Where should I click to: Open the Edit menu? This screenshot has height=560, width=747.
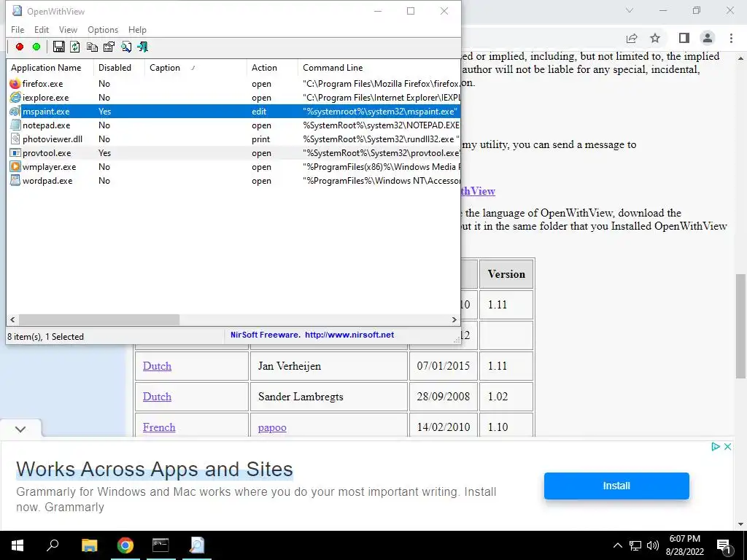[x=42, y=29]
